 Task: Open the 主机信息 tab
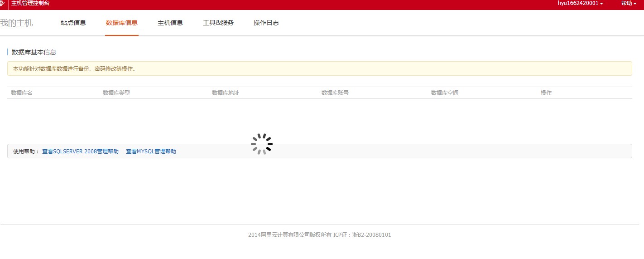tap(170, 23)
